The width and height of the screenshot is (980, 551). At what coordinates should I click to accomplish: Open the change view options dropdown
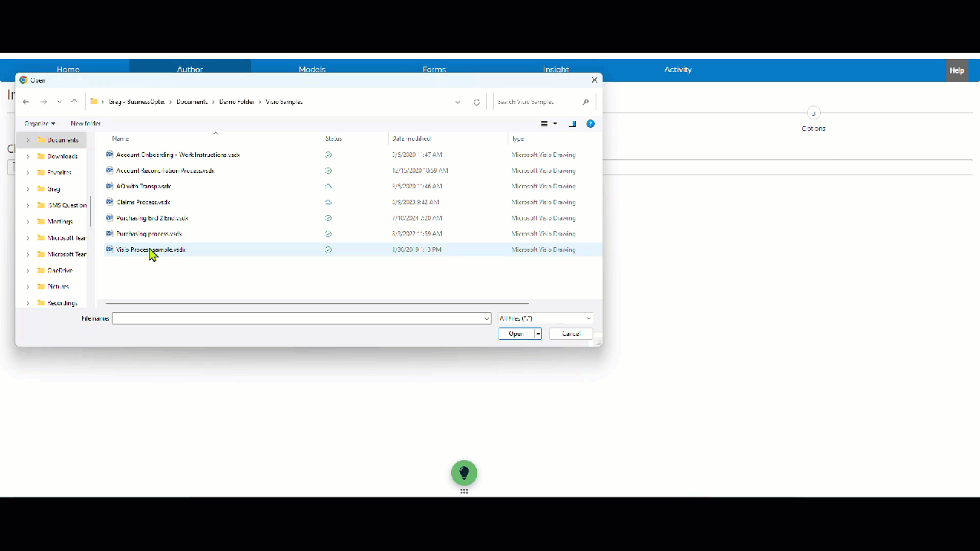coord(555,124)
